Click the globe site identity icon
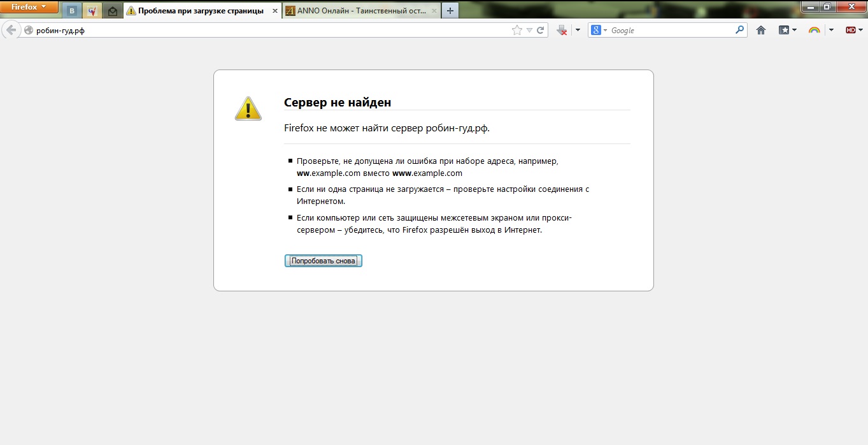This screenshot has height=445, width=868. pos(28,30)
